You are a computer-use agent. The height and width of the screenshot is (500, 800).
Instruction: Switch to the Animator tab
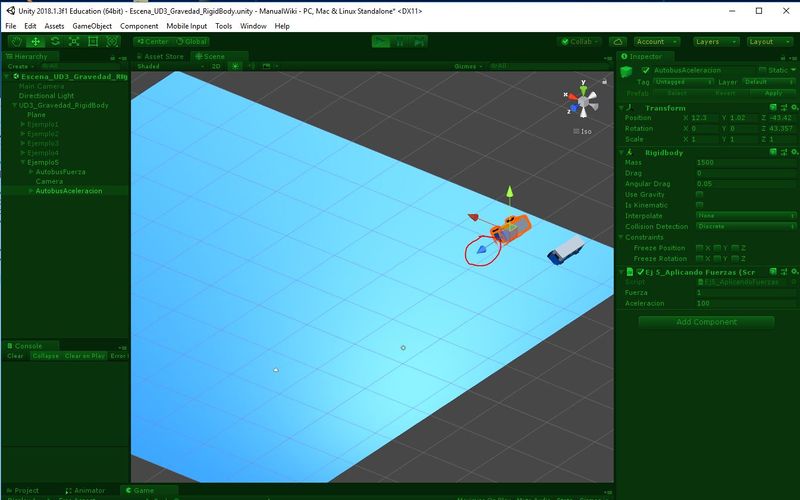(85, 490)
